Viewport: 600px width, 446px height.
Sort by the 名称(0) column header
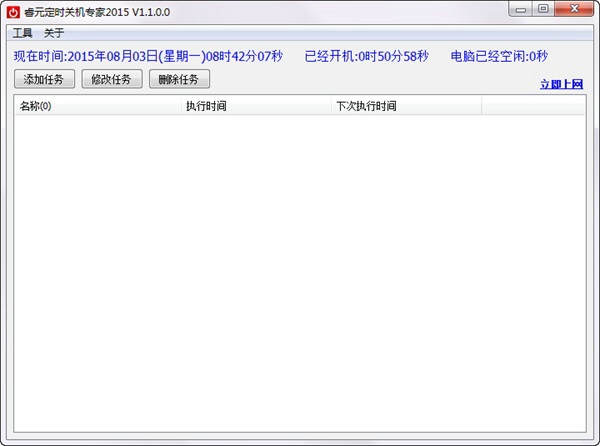(96, 106)
